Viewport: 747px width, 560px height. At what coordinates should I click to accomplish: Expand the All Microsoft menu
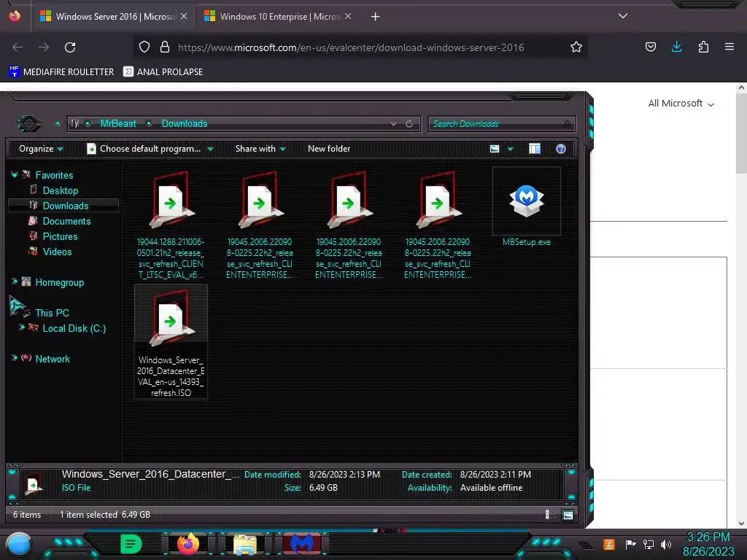click(x=681, y=104)
